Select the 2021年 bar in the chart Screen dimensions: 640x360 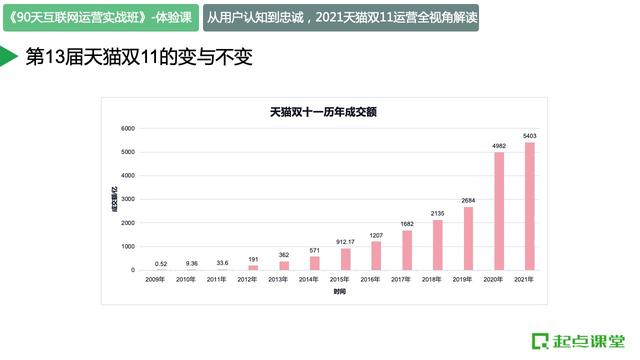pos(530,206)
